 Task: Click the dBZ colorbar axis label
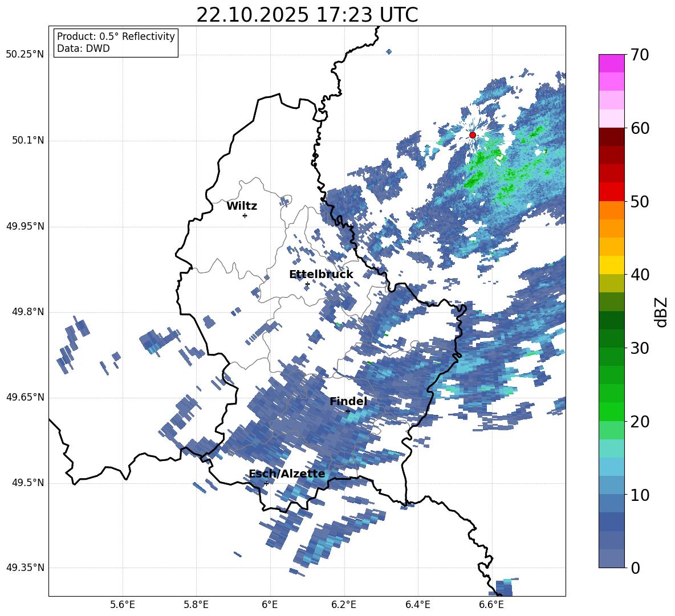[x=660, y=312]
